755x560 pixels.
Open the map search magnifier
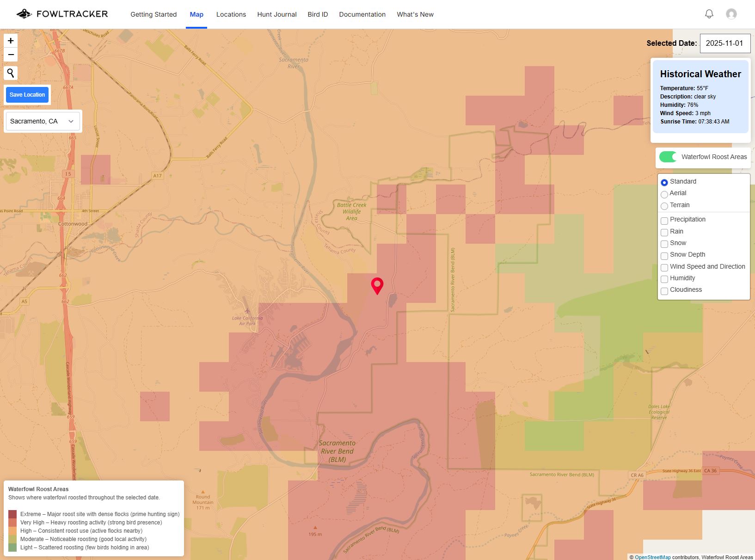pos(10,73)
